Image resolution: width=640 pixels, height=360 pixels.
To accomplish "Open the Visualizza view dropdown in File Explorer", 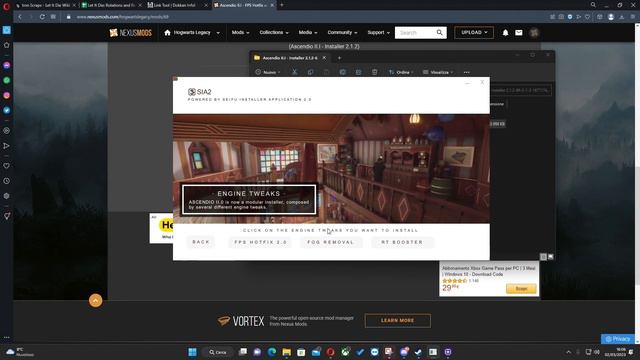I will tap(438, 72).
